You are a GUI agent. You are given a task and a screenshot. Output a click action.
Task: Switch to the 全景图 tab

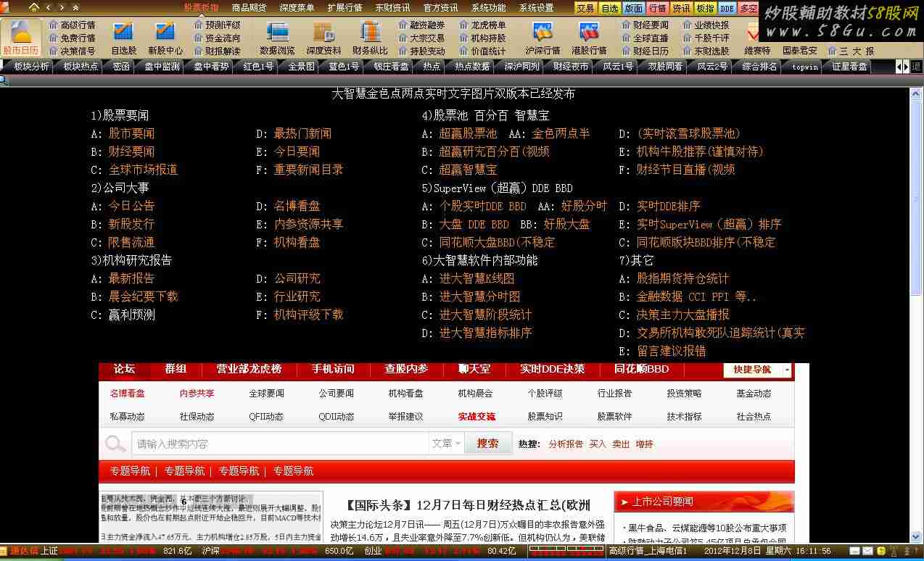[301, 66]
